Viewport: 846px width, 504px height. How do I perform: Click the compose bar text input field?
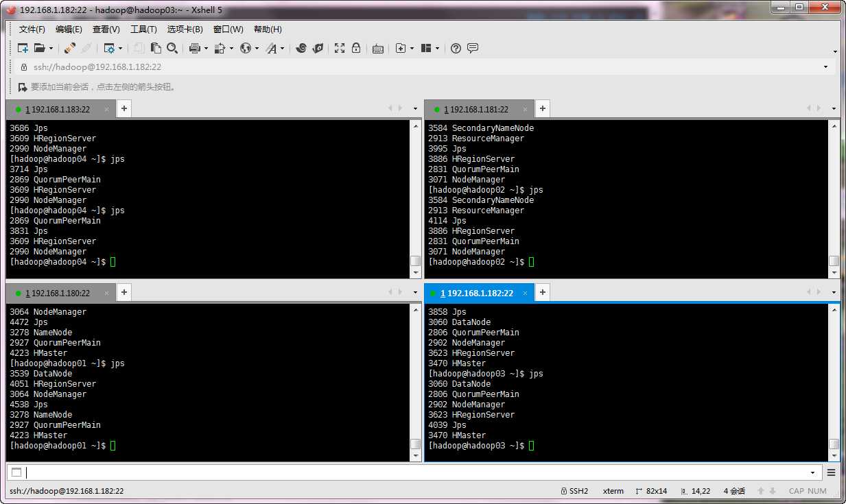[415, 472]
